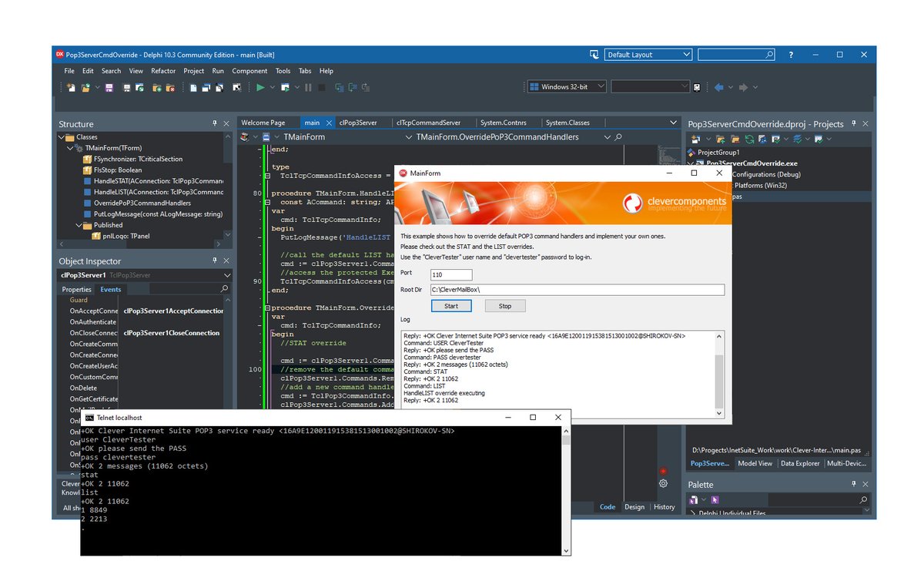This screenshot has height=578, width=924.
Task: Collapse the Published folder in Structure
Action: coord(79,225)
